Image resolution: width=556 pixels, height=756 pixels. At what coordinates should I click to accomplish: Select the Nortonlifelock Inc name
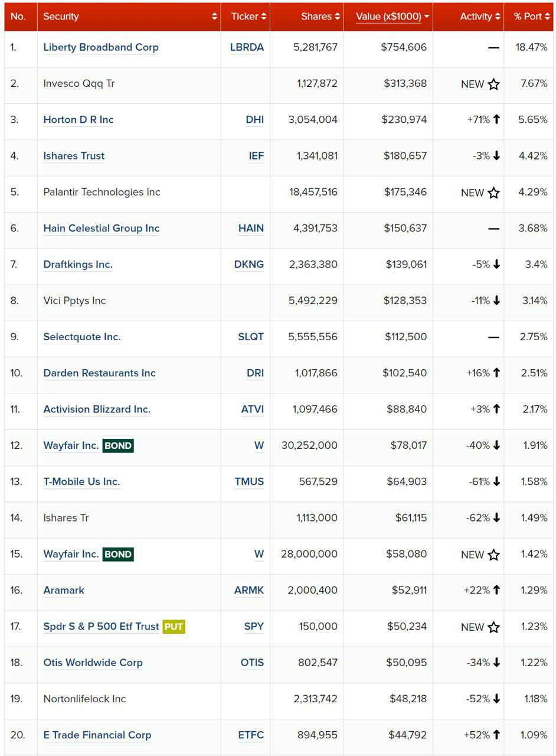(84, 699)
